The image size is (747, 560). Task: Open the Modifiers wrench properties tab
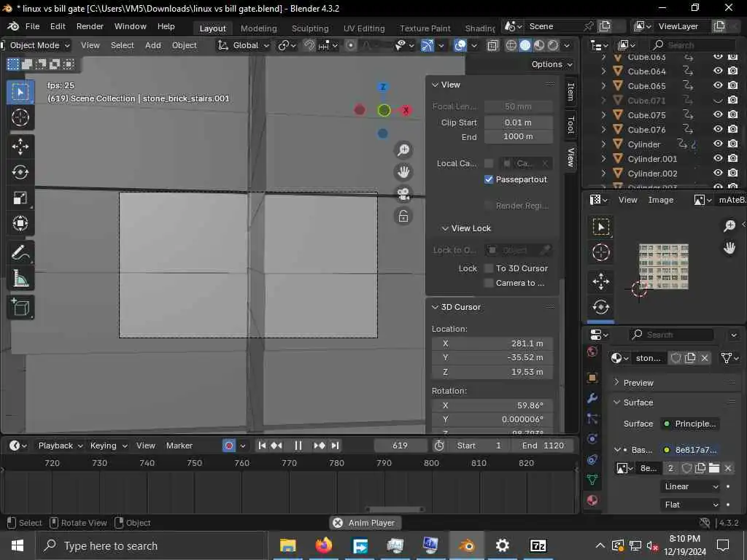592,398
